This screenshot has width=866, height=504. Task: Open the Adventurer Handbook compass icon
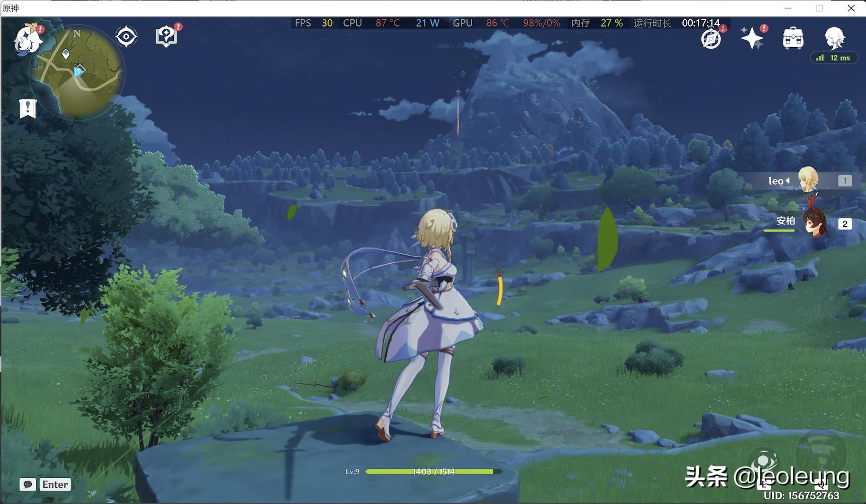click(711, 38)
